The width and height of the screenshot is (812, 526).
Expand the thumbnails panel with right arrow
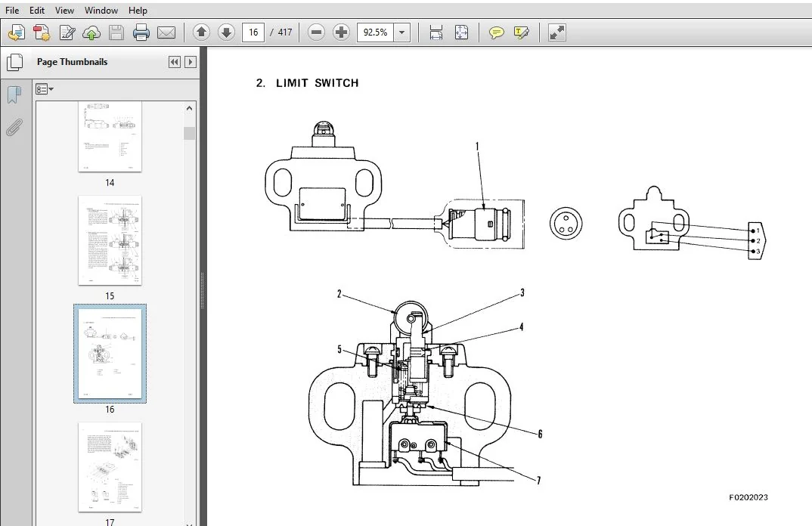tap(191, 62)
